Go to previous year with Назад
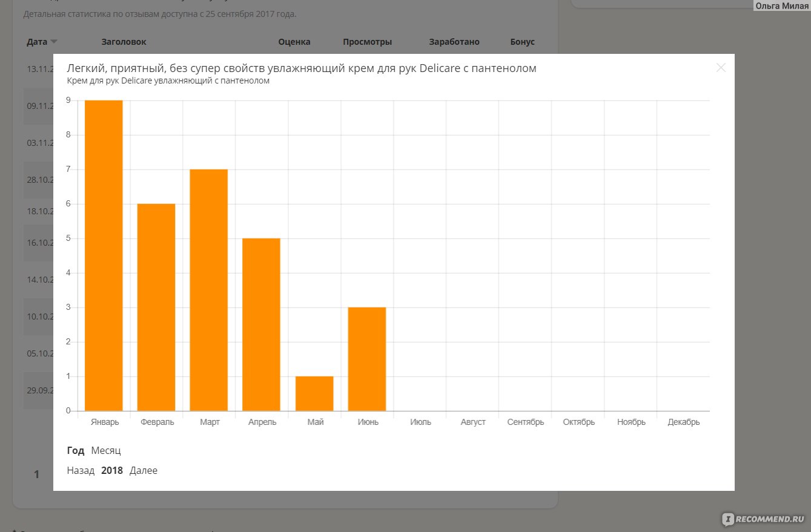The image size is (811, 532). (x=81, y=471)
